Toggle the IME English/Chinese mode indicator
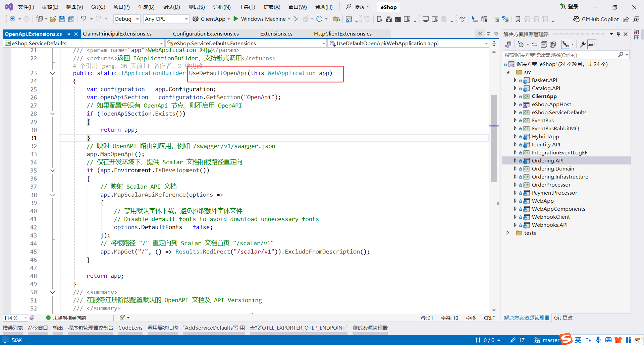This screenshot has height=345, width=644. (578, 340)
